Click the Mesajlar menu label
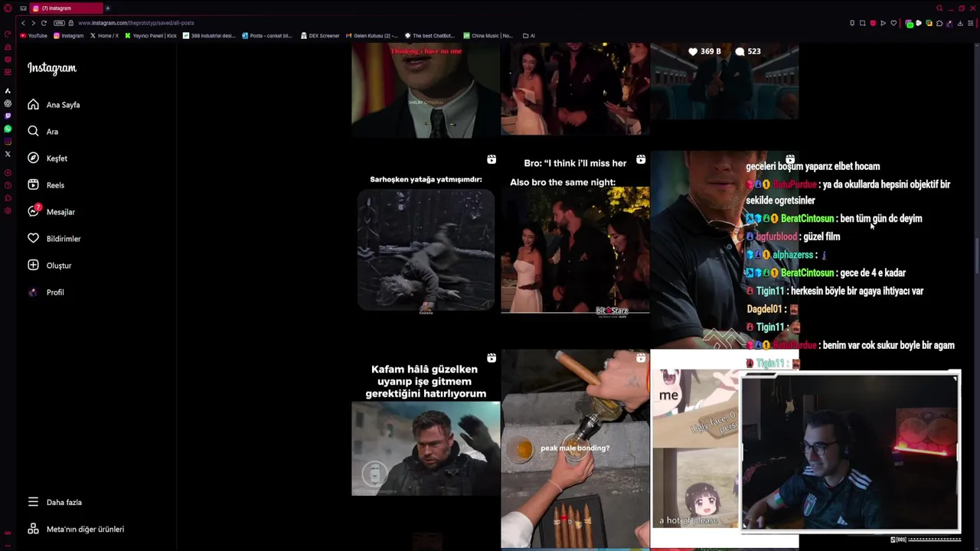The height and width of the screenshot is (551, 980). point(60,212)
